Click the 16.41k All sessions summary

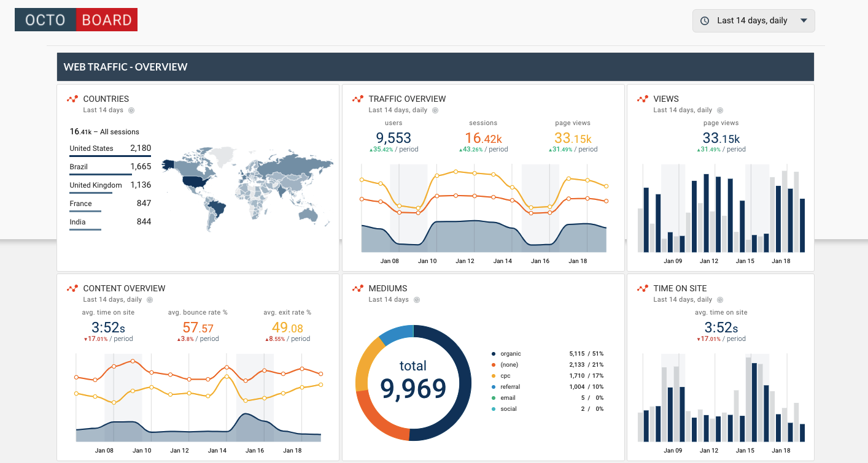104,132
